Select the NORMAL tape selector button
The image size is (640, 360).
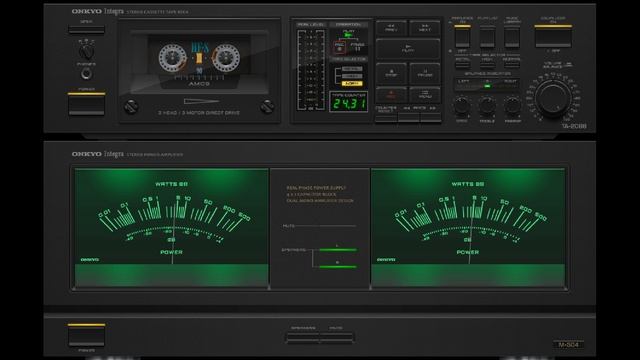(512, 64)
